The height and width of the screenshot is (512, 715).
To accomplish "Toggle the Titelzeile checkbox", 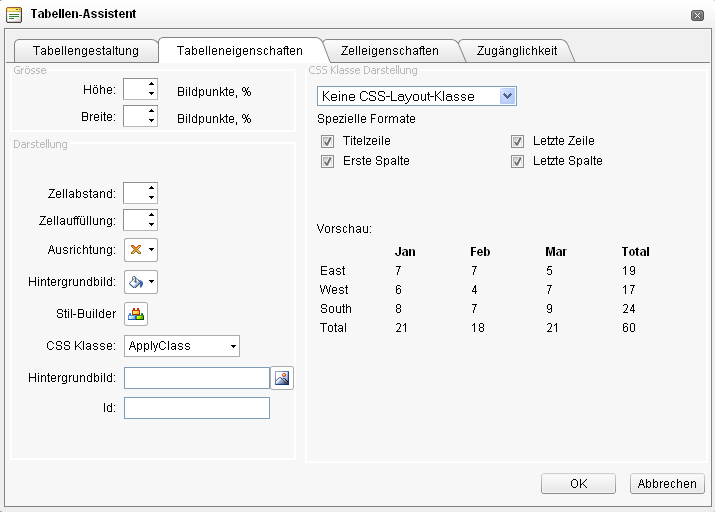I will click(x=327, y=142).
